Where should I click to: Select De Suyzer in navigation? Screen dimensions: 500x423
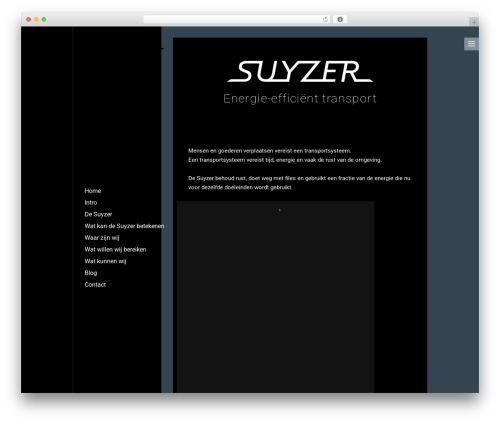pyautogui.click(x=98, y=214)
